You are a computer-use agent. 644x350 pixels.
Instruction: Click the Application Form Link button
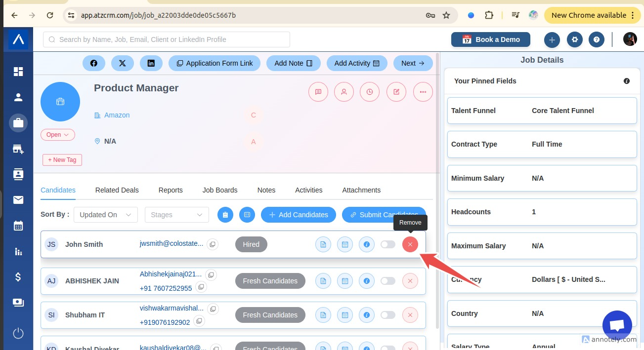(215, 63)
